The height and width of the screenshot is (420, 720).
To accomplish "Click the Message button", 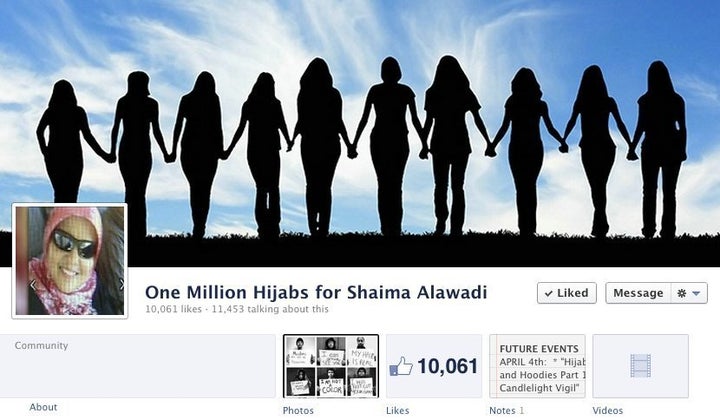I will tap(638, 293).
